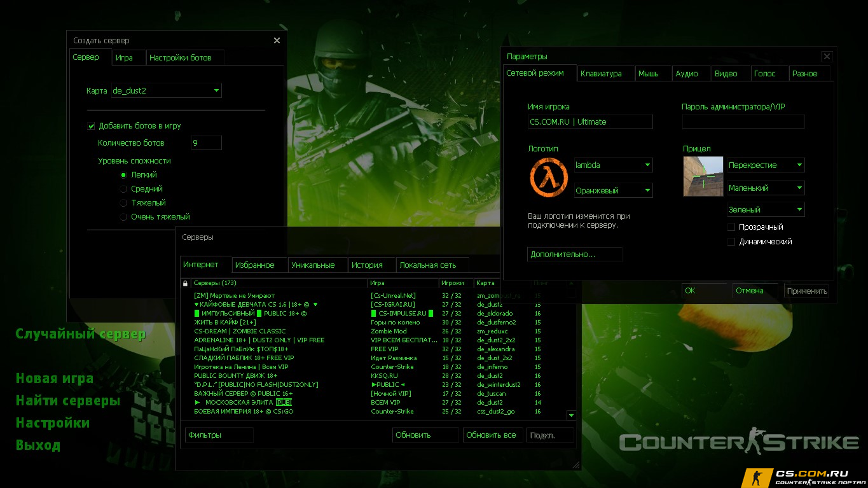The height and width of the screenshot is (488, 868).
Task: Click the scroll-down arrow in the server list
Action: [571, 415]
